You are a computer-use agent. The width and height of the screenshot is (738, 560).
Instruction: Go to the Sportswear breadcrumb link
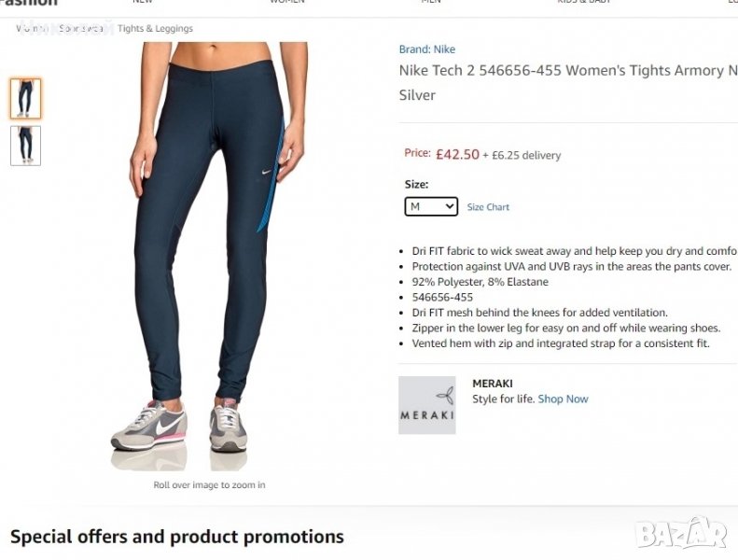tap(81, 29)
